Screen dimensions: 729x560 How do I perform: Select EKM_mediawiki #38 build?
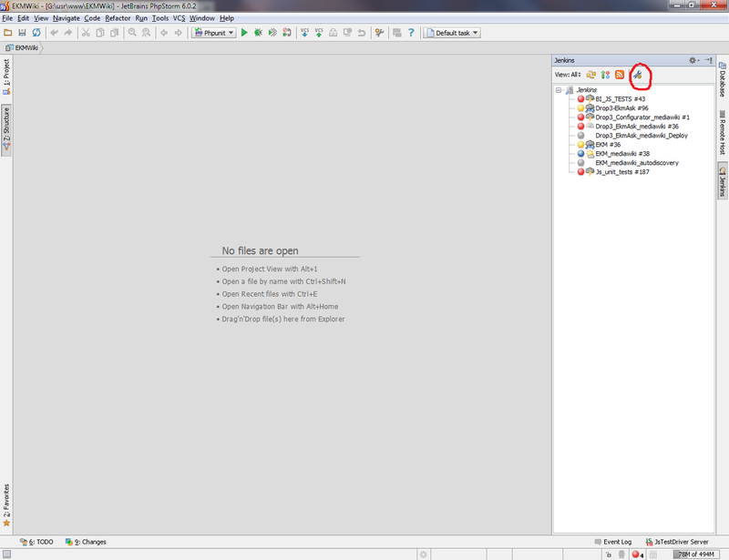(622, 154)
